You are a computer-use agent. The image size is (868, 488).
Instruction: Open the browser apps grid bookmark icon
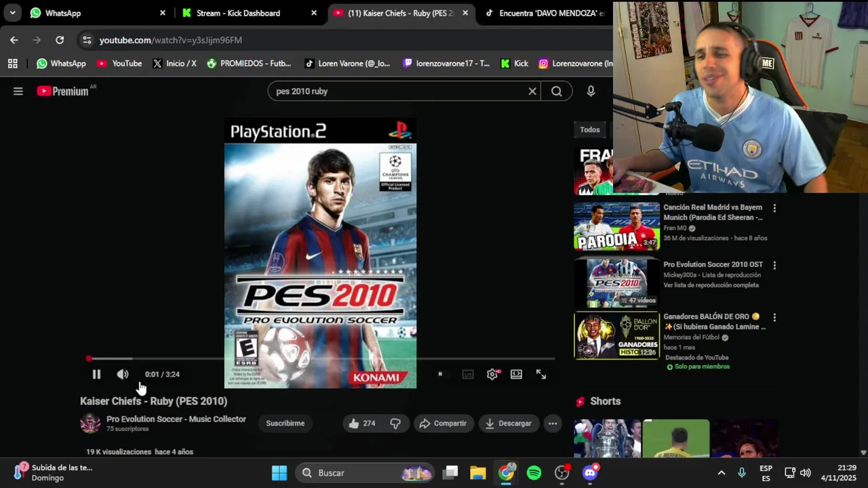(x=12, y=64)
